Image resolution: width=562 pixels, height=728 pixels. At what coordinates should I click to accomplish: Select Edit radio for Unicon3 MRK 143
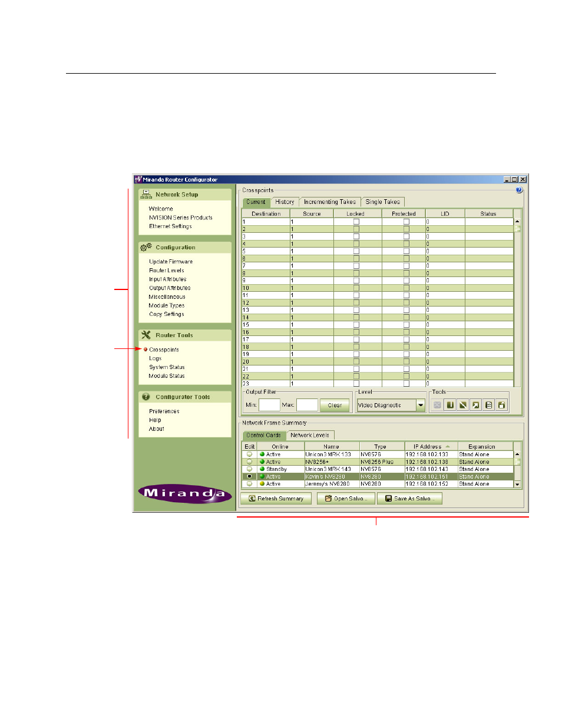click(x=249, y=469)
